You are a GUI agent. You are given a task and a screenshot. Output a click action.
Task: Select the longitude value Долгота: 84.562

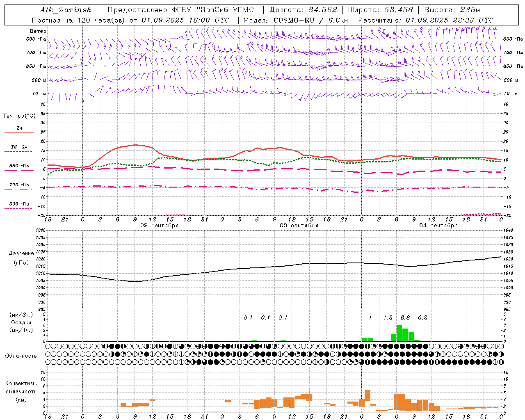click(x=303, y=10)
